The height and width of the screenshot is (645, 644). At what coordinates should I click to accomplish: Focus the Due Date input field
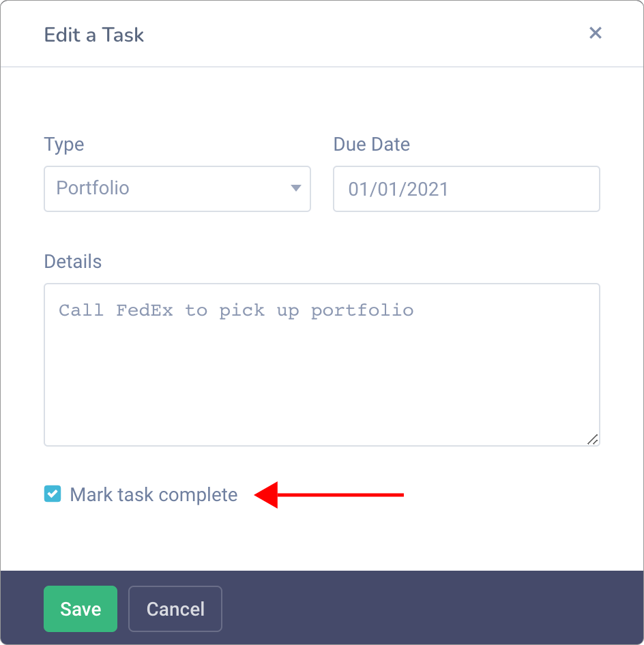point(466,189)
